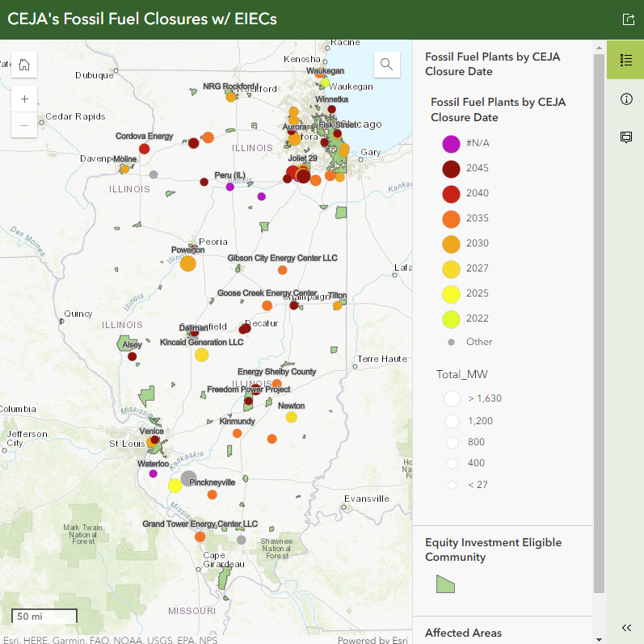This screenshot has width=644, height=644.
Task: Select the Alsey dark red marker
Action: point(132,356)
